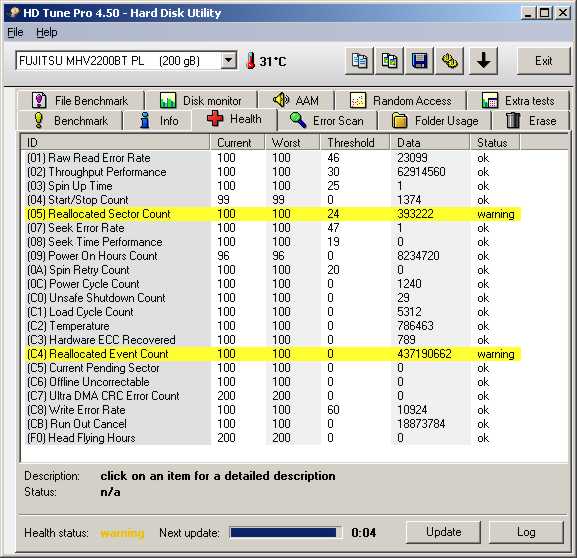Click the save floppy disk icon
This screenshot has width=577, height=558.
[420, 61]
